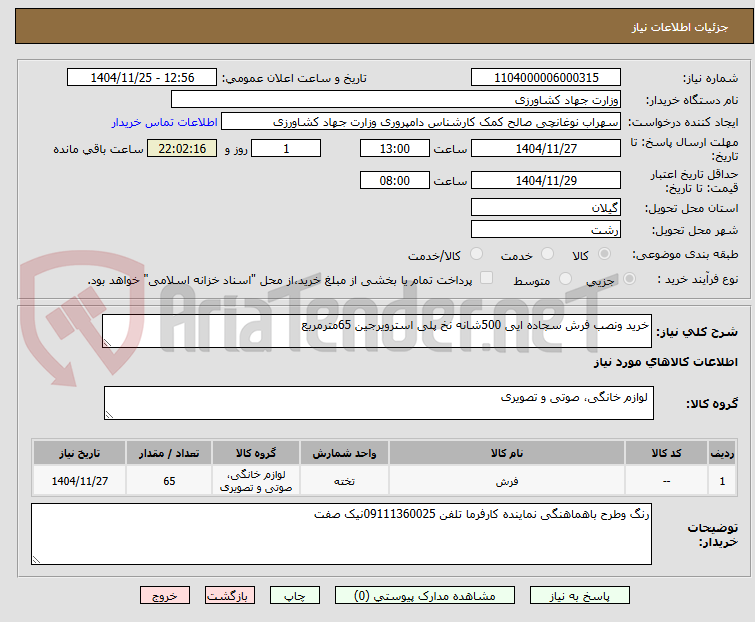
Task: Click the deadline time 13:00 field
Action: (394, 148)
